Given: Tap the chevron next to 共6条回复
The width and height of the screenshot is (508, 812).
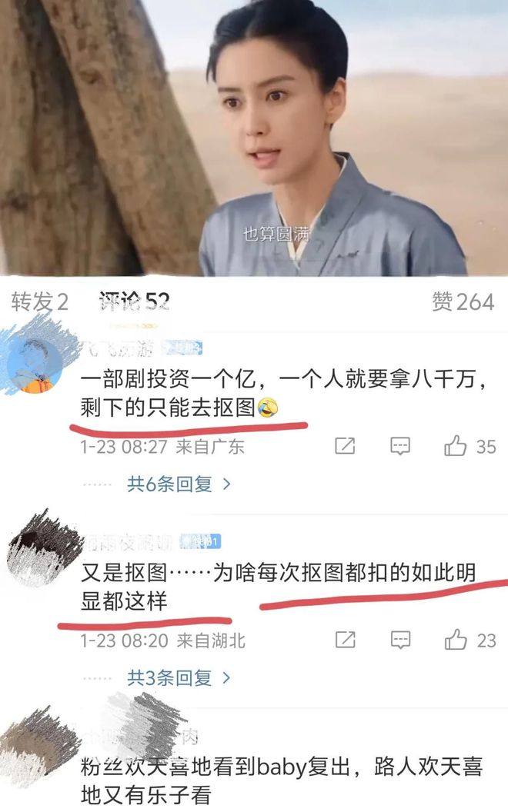Looking at the screenshot, I should click(226, 484).
